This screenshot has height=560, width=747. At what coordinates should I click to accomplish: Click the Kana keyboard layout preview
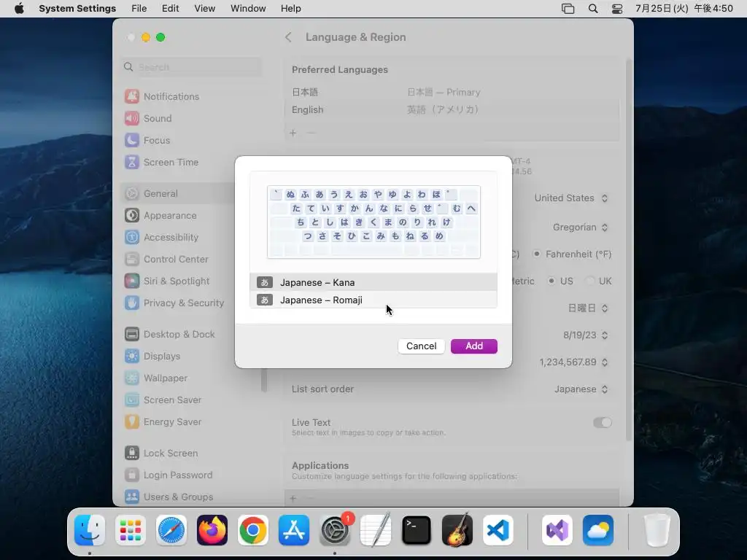[373, 222]
